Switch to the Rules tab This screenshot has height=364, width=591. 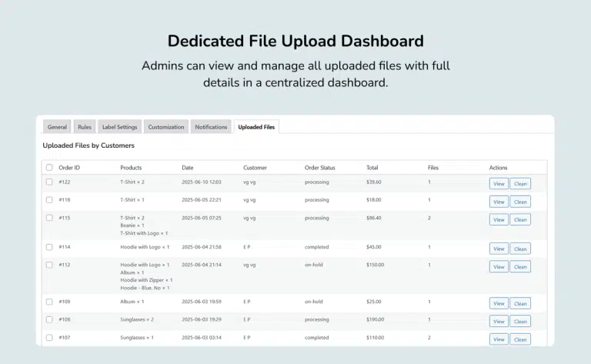[85, 127]
